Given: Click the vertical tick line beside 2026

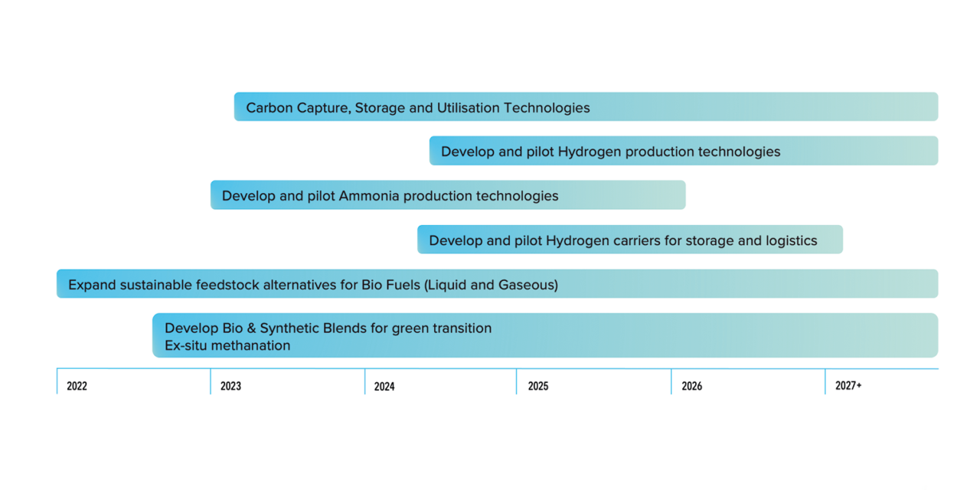Looking at the screenshot, I should 671,381.
